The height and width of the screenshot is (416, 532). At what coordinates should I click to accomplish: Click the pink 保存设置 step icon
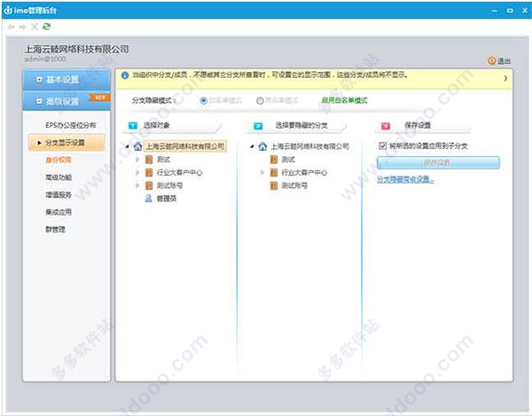click(386, 126)
